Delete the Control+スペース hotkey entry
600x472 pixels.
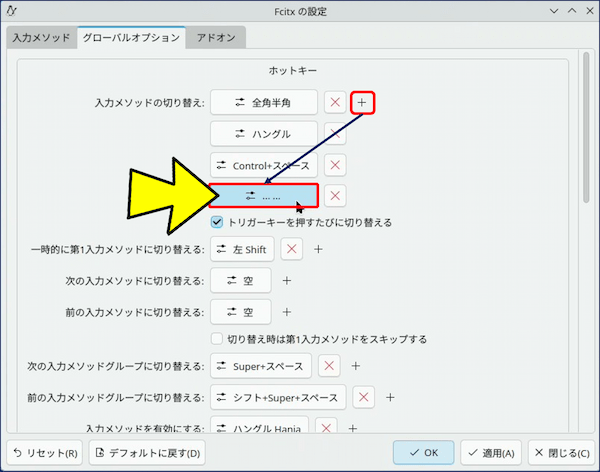coord(336,164)
